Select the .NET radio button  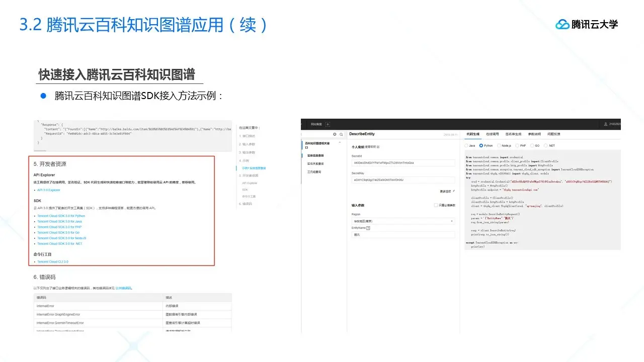tap(546, 145)
